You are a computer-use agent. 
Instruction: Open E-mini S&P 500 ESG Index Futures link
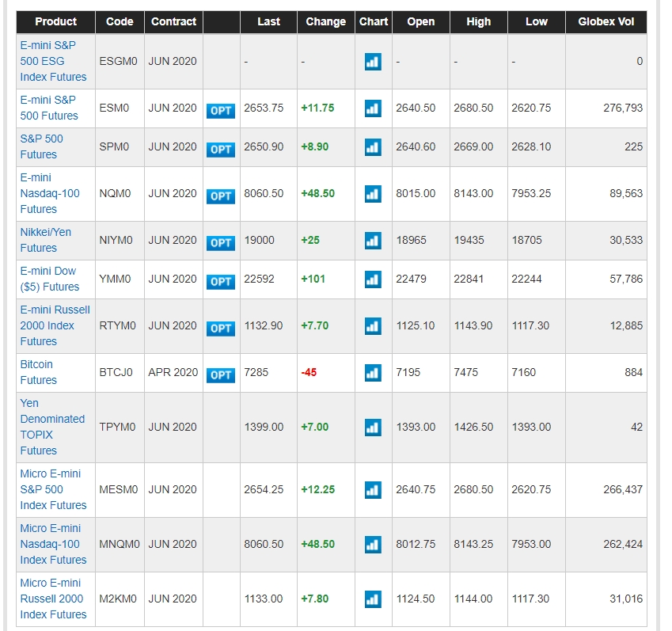(53, 61)
